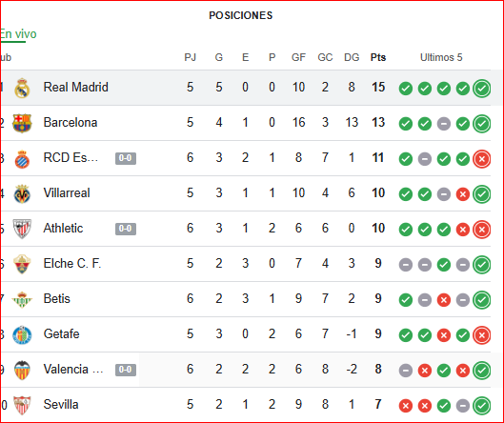The image size is (504, 423).
Task: Click the Betis green crest
Action: (x=22, y=299)
